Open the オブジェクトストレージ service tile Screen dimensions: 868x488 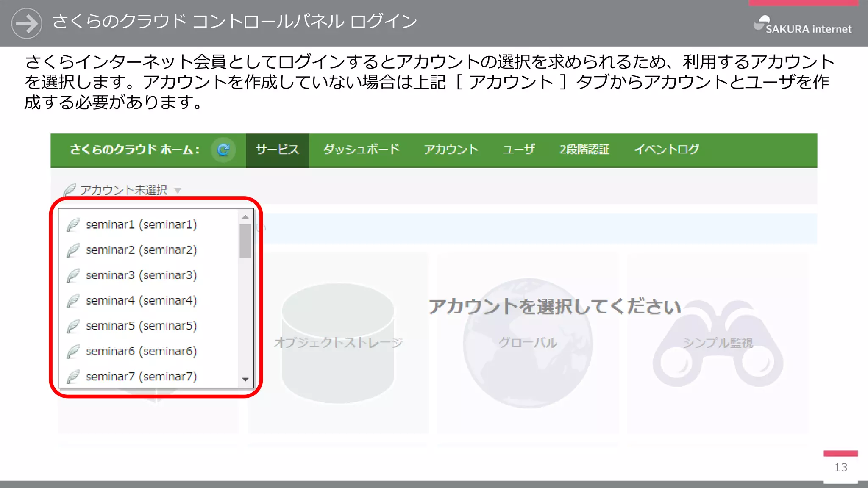pos(338,343)
